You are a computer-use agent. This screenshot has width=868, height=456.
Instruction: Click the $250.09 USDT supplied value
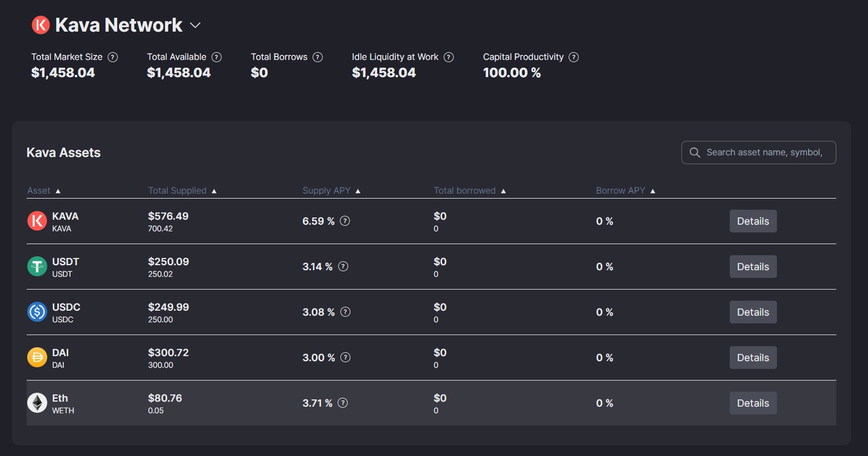coord(168,261)
